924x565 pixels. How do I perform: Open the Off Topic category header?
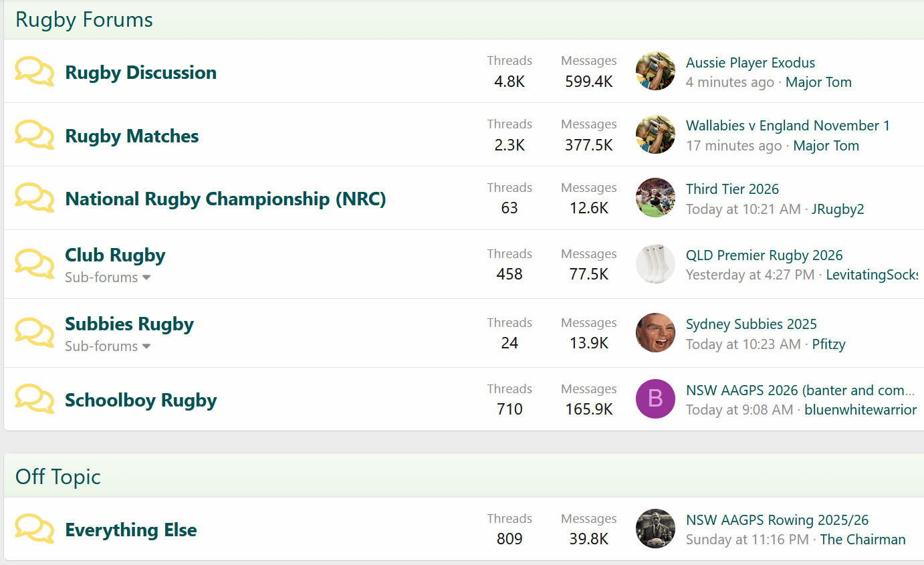pos(58,477)
